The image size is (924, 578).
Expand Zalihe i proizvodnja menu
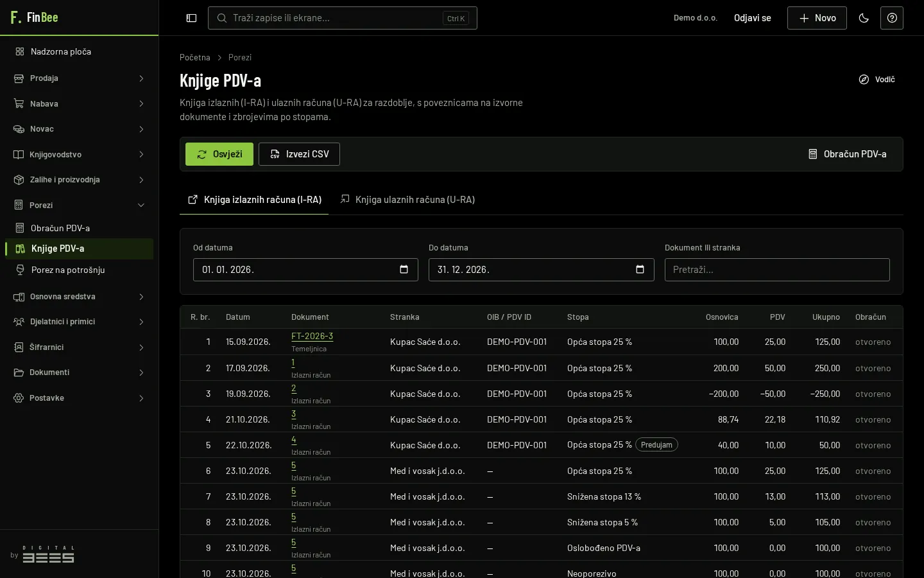coord(79,180)
